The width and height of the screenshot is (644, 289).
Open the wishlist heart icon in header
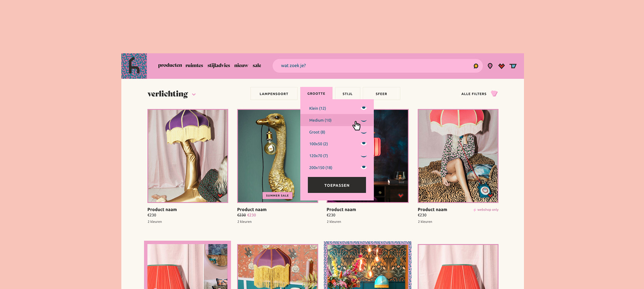point(501,66)
